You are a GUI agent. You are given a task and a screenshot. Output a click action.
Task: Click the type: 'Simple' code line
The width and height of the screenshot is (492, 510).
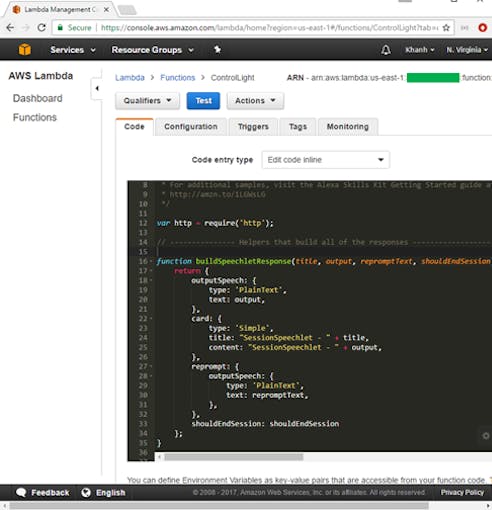click(x=241, y=328)
